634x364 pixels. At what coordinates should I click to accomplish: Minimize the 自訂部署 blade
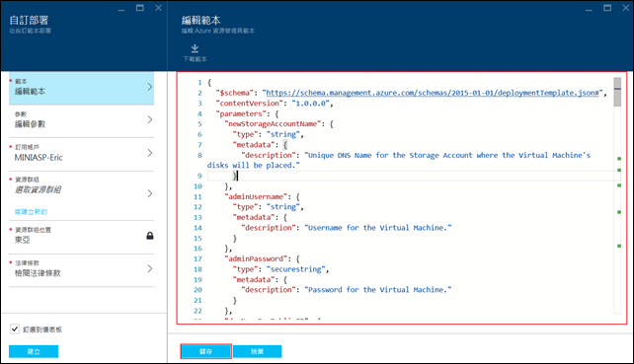pos(121,8)
